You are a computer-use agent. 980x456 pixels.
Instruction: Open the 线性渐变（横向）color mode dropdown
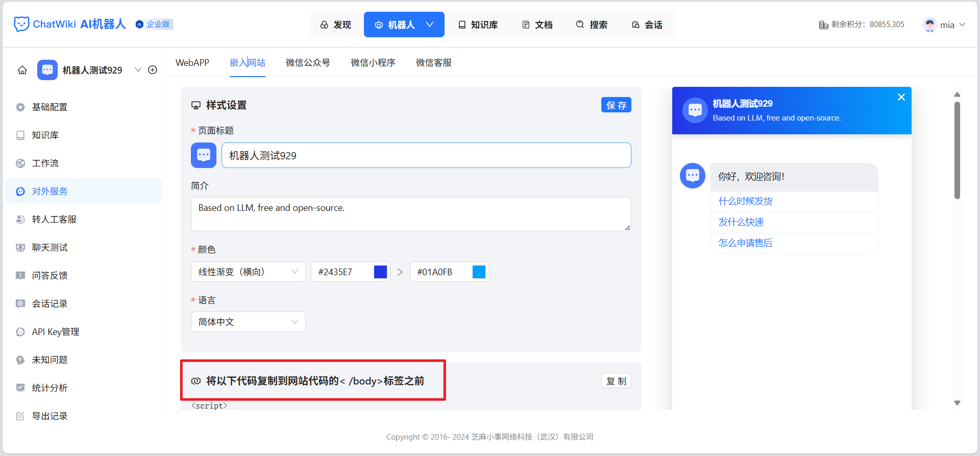[x=248, y=272]
